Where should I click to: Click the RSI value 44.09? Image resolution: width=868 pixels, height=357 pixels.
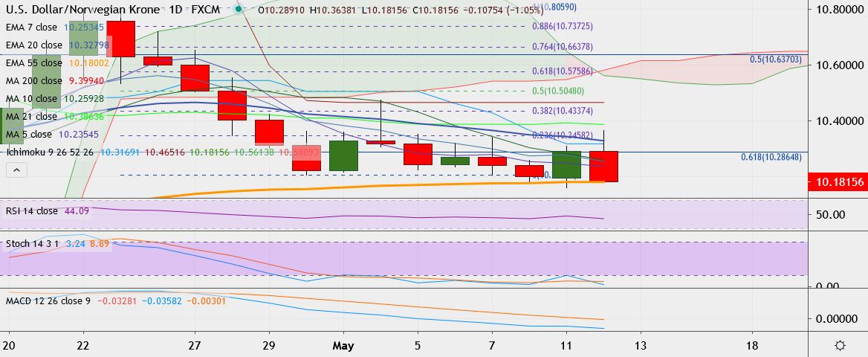tap(77, 211)
